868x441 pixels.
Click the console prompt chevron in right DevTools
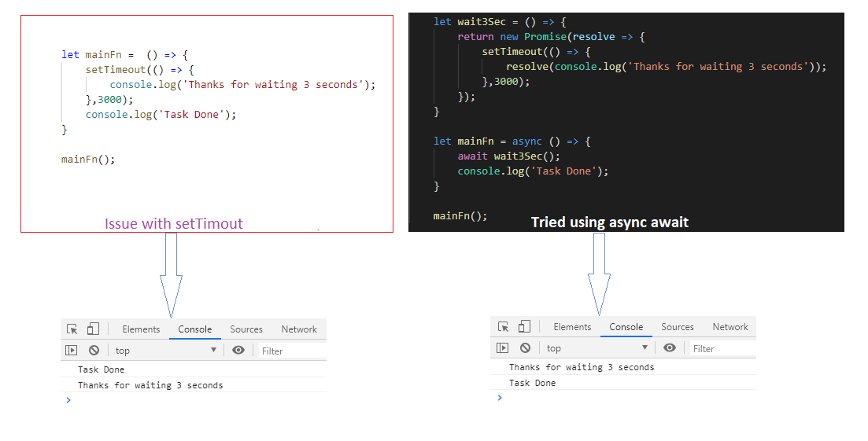tap(500, 398)
